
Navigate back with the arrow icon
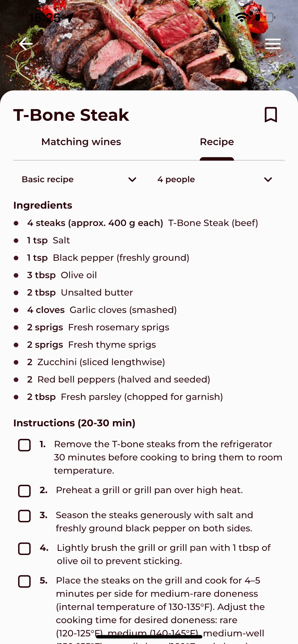click(26, 44)
